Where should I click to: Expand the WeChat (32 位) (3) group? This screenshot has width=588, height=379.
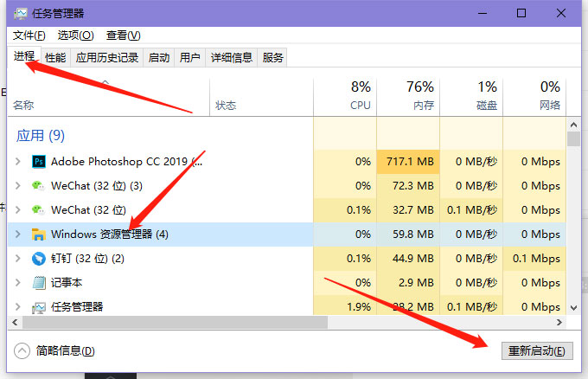(x=17, y=186)
